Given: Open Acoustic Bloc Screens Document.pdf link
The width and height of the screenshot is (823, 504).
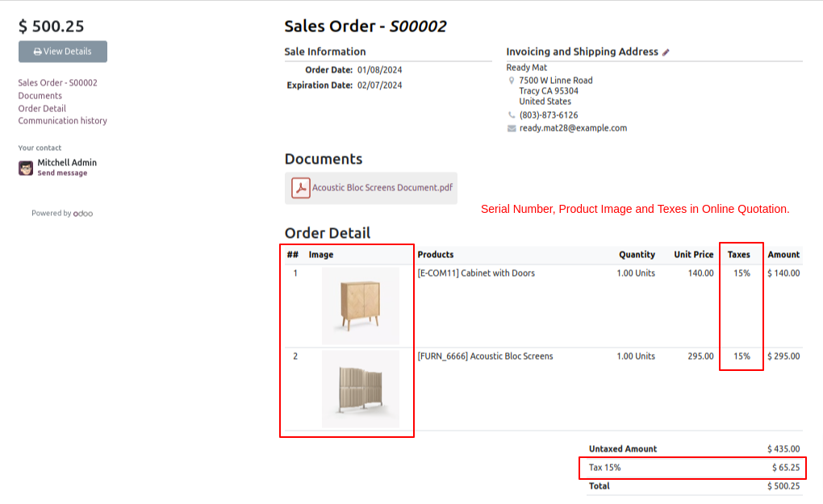Looking at the screenshot, I should click(382, 188).
